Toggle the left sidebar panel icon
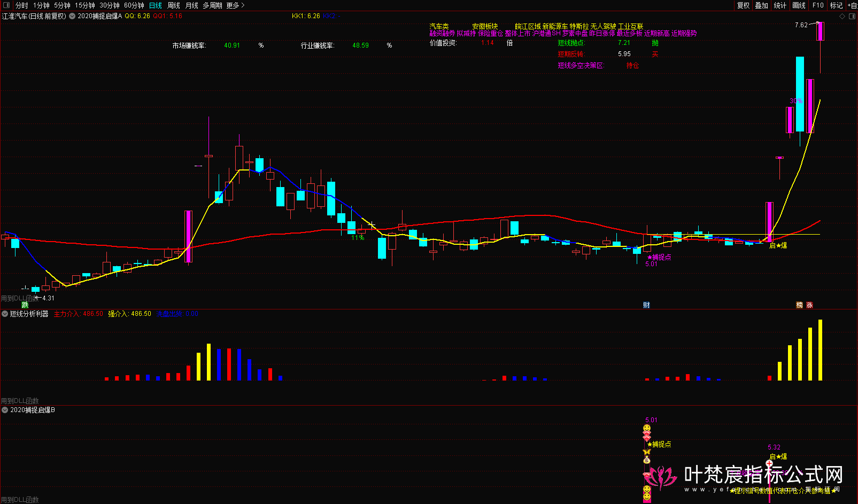858x504 pixels. tap(6, 5)
